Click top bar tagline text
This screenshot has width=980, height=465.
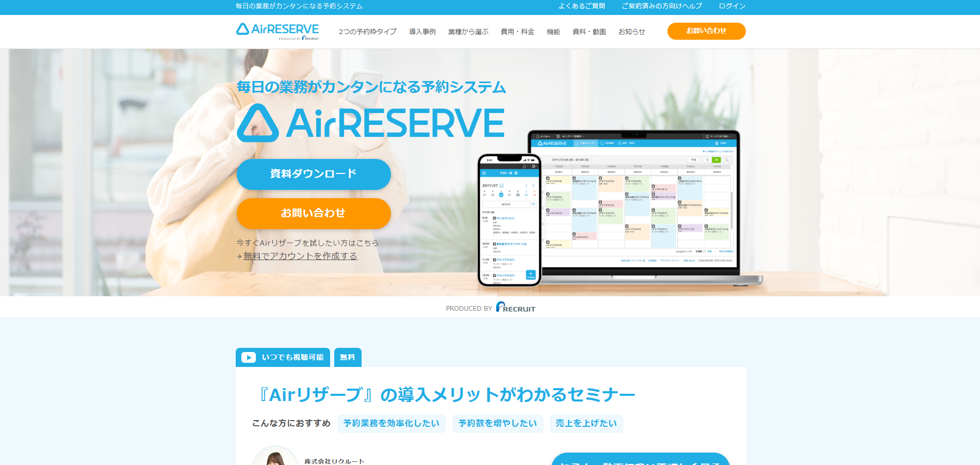click(299, 6)
